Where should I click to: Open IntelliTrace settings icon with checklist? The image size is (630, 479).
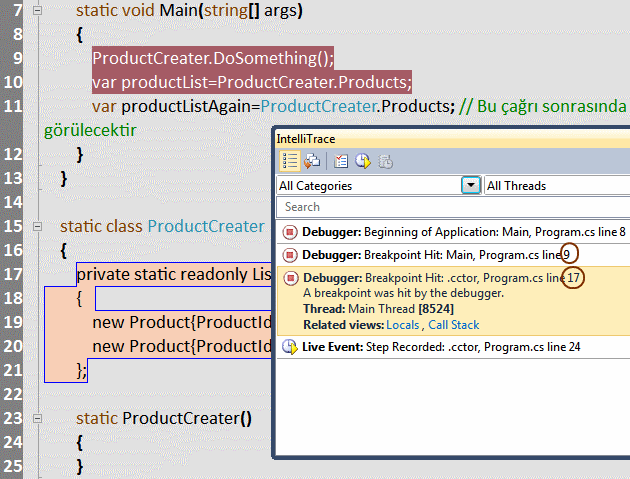click(341, 161)
